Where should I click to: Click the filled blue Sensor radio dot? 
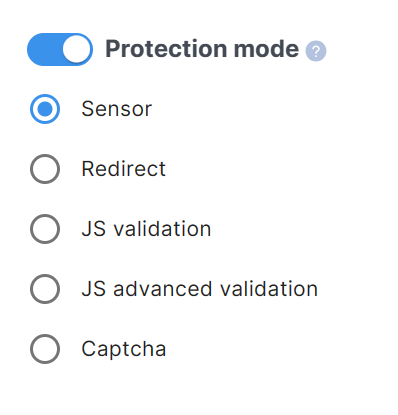point(45,109)
